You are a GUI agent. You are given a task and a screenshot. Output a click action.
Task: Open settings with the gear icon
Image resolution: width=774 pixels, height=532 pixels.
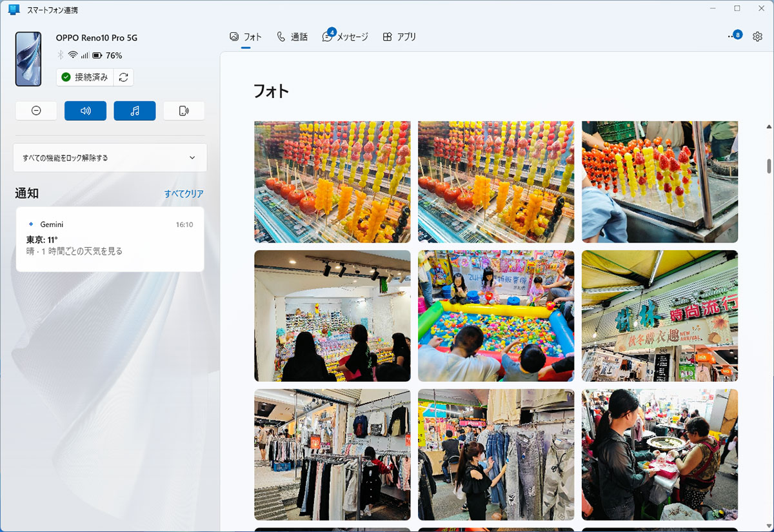757,37
